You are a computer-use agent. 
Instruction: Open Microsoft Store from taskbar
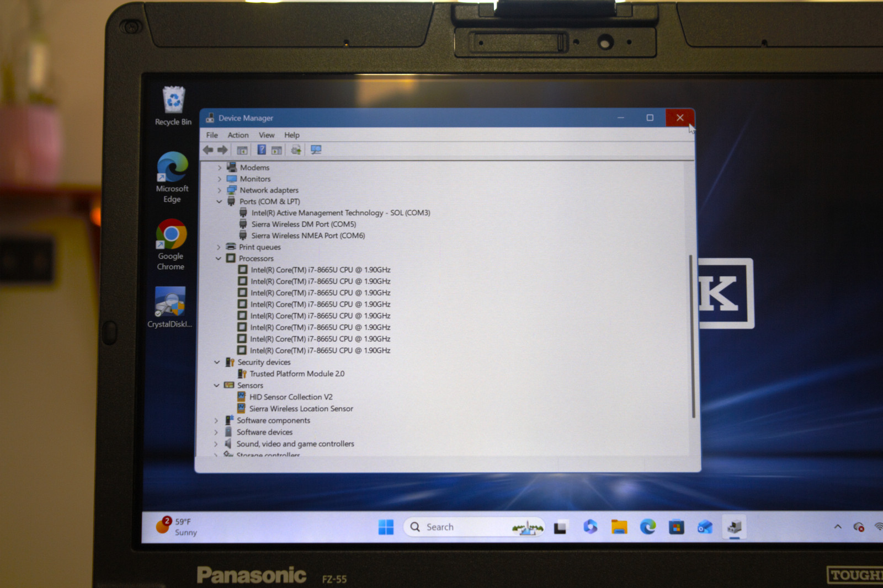point(677,528)
